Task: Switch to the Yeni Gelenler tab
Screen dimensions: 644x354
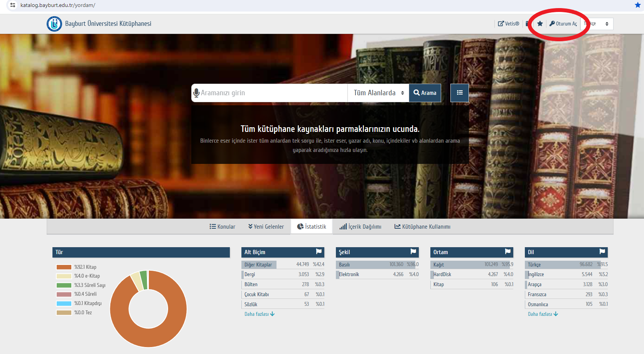Action: click(266, 227)
